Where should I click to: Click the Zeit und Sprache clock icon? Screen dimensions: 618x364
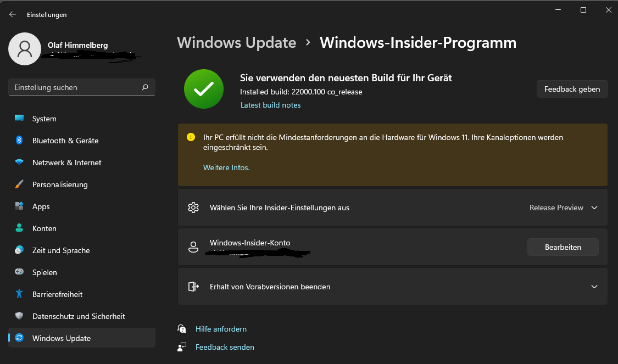pyautogui.click(x=19, y=250)
